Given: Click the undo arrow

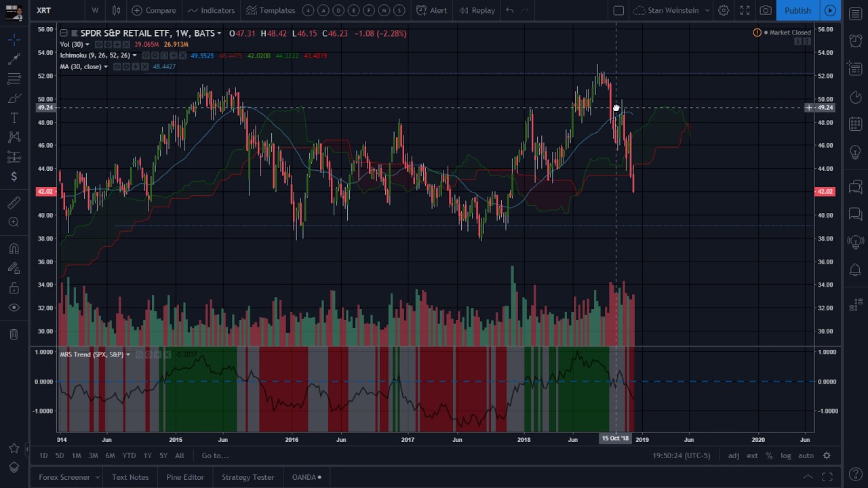Looking at the screenshot, I should [x=509, y=10].
